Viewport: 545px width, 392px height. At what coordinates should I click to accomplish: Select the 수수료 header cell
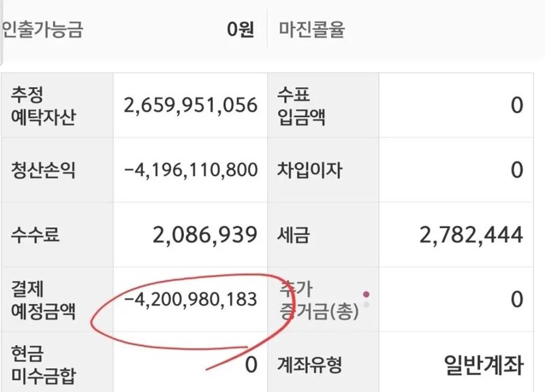pyautogui.click(x=35, y=235)
